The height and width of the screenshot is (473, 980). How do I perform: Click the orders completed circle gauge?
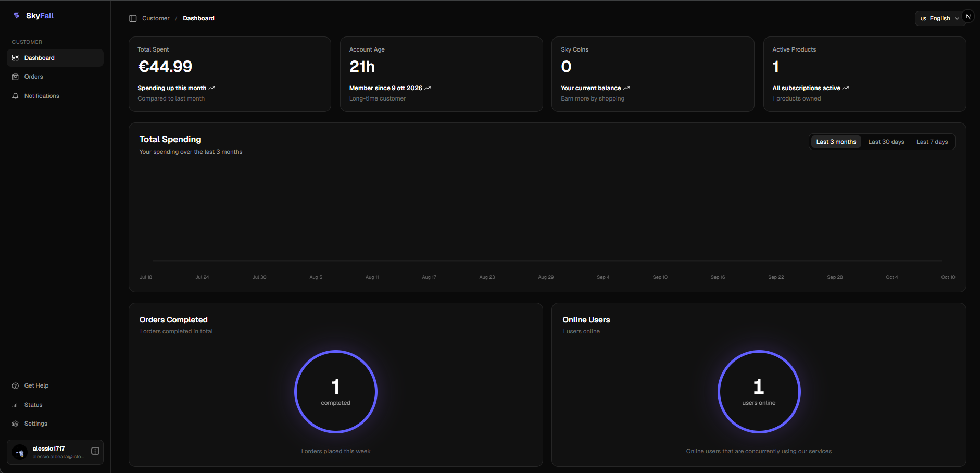point(336,392)
